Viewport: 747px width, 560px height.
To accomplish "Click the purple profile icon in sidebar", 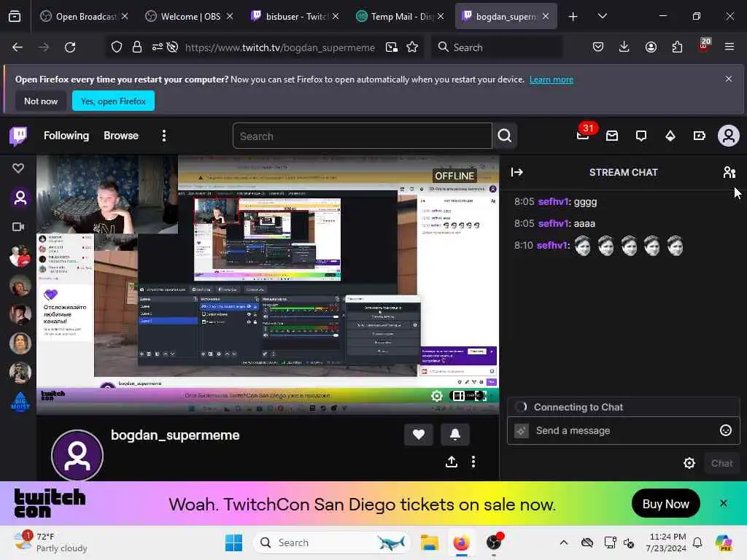I will click(20, 197).
